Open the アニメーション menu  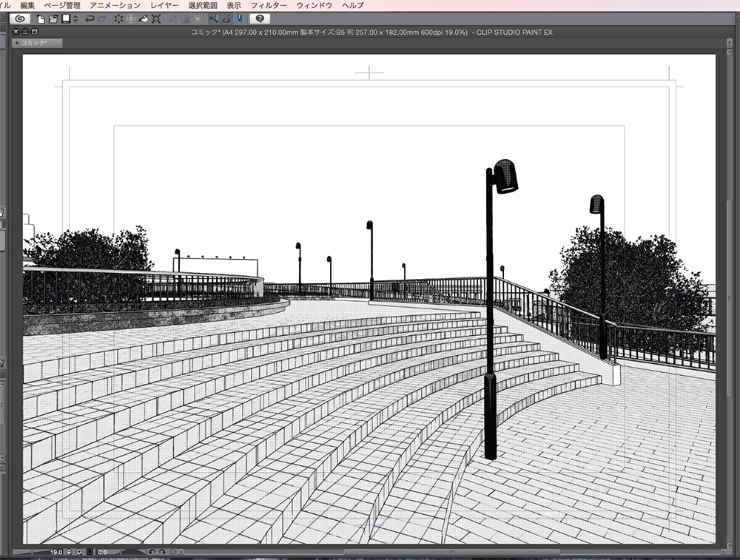tap(115, 6)
